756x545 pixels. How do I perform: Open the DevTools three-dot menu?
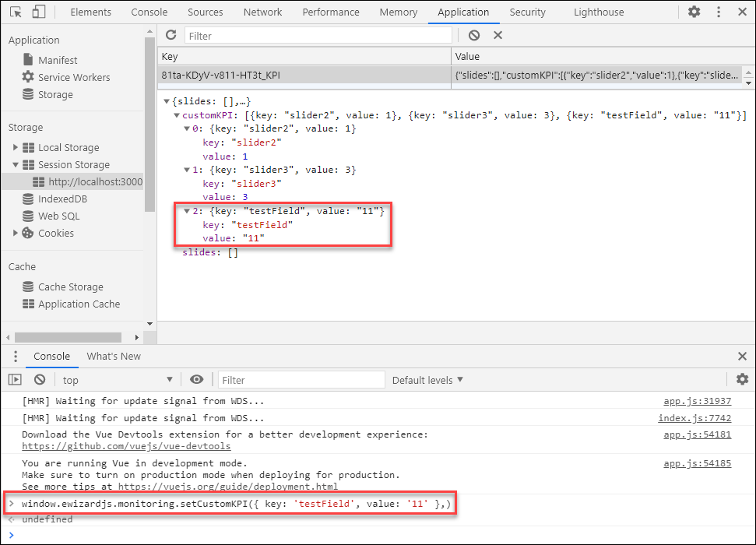718,12
